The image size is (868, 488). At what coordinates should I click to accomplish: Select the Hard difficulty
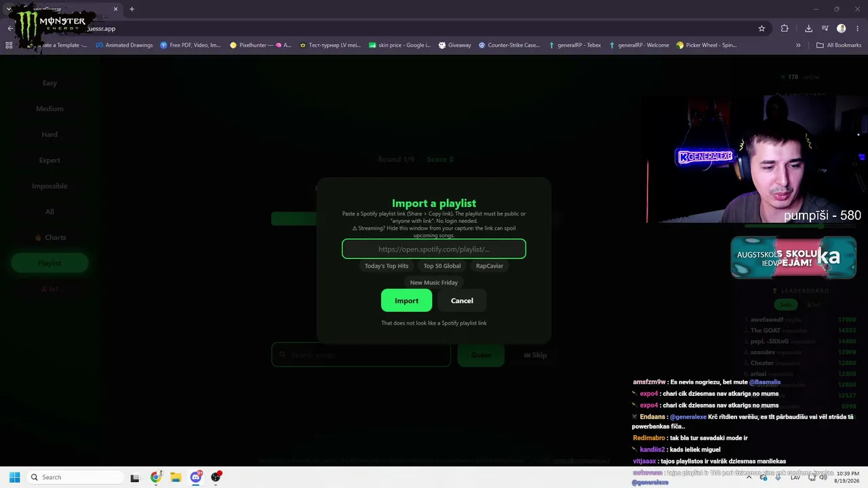coord(50,135)
